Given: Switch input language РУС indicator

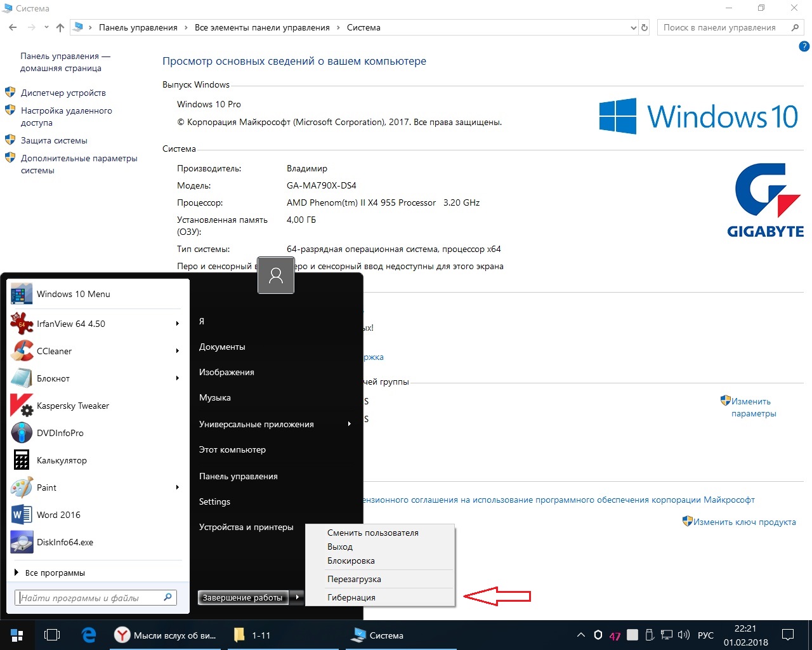Looking at the screenshot, I should click(x=705, y=635).
